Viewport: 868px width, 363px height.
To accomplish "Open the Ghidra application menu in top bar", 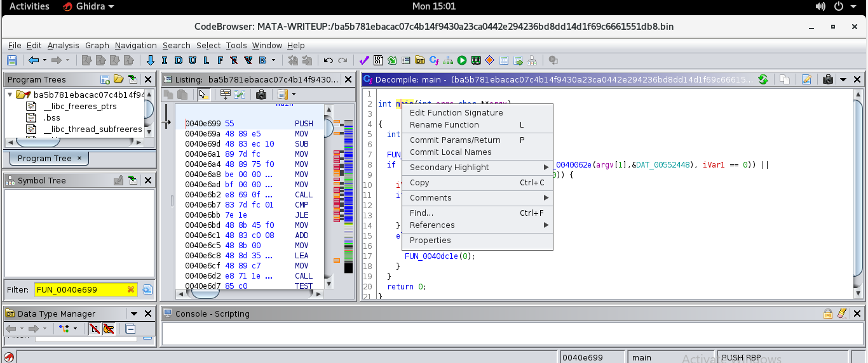I will 89,6.
